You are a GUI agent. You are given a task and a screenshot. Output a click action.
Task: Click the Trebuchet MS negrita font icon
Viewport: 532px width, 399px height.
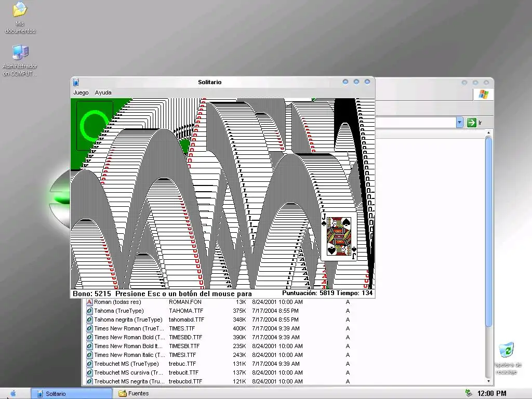click(89, 381)
